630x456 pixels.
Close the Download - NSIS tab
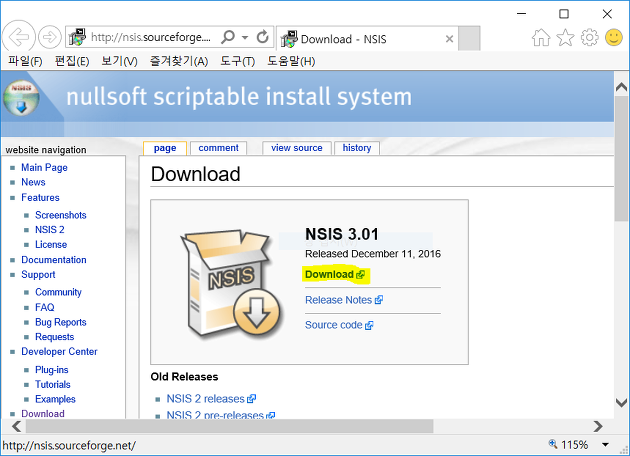(x=450, y=39)
